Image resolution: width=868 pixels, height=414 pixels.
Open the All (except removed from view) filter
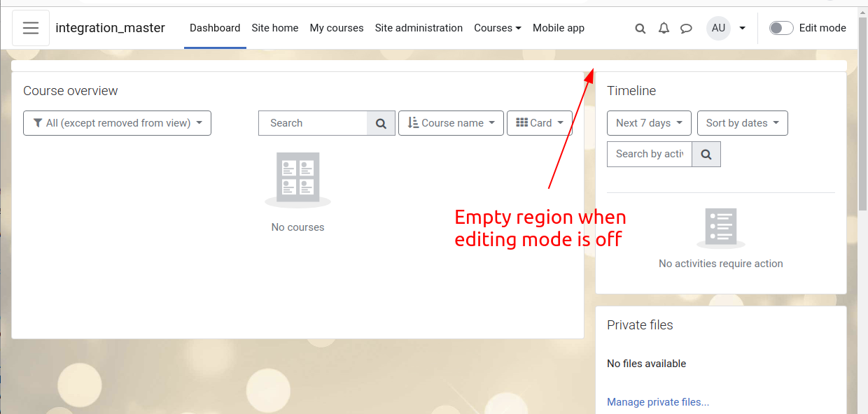click(x=117, y=123)
